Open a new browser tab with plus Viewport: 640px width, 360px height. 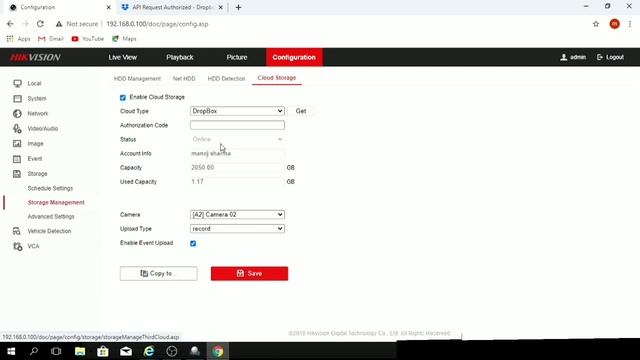click(238, 7)
